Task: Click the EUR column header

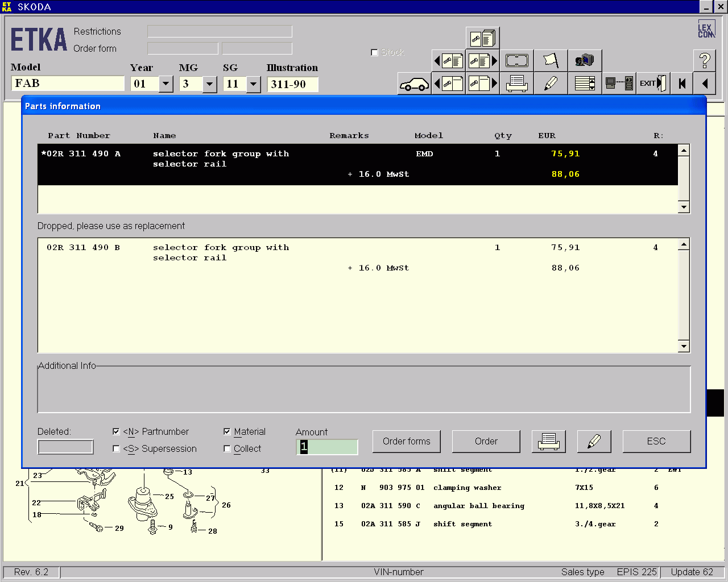Action: point(547,136)
